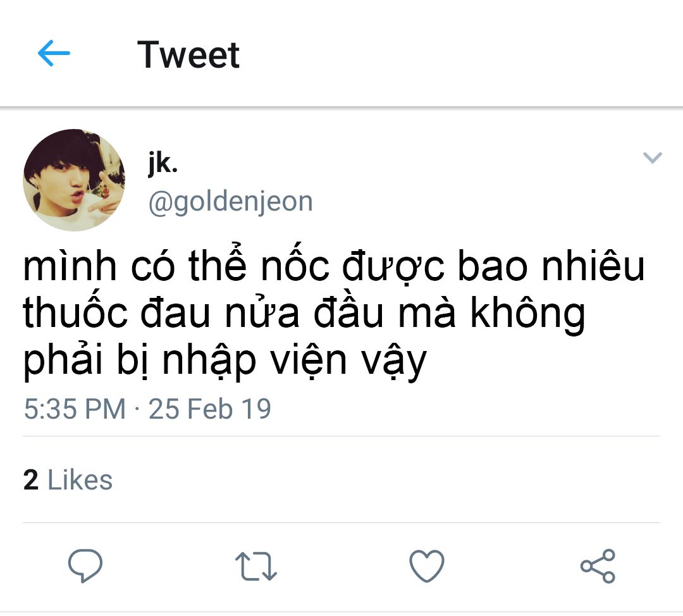Image resolution: width=683 pixels, height=616 pixels.
Task: Reply to the tweet via speech bubble icon
Action: coord(85,566)
